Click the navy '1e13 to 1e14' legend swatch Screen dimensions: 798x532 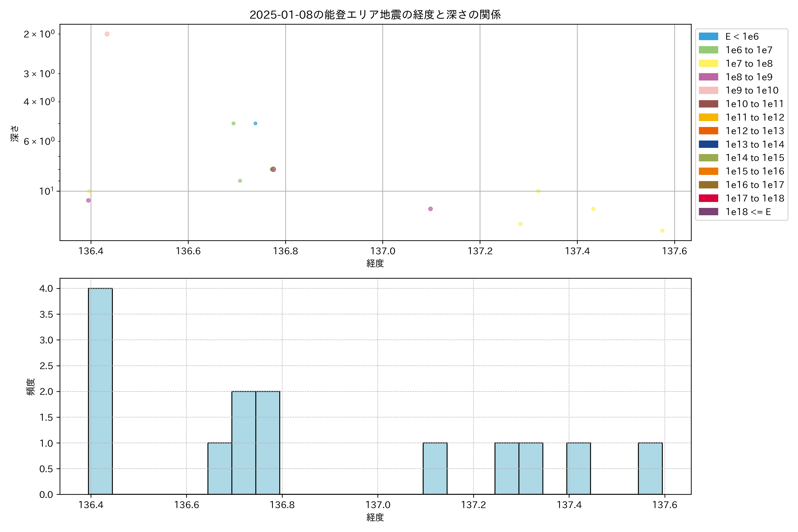pyautogui.click(x=708, y=144)
